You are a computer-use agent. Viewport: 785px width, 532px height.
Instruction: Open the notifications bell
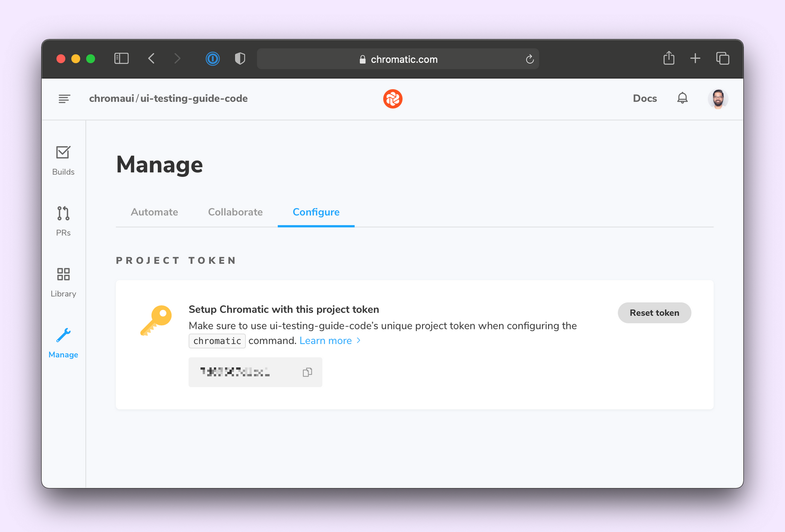pos(682,98)
